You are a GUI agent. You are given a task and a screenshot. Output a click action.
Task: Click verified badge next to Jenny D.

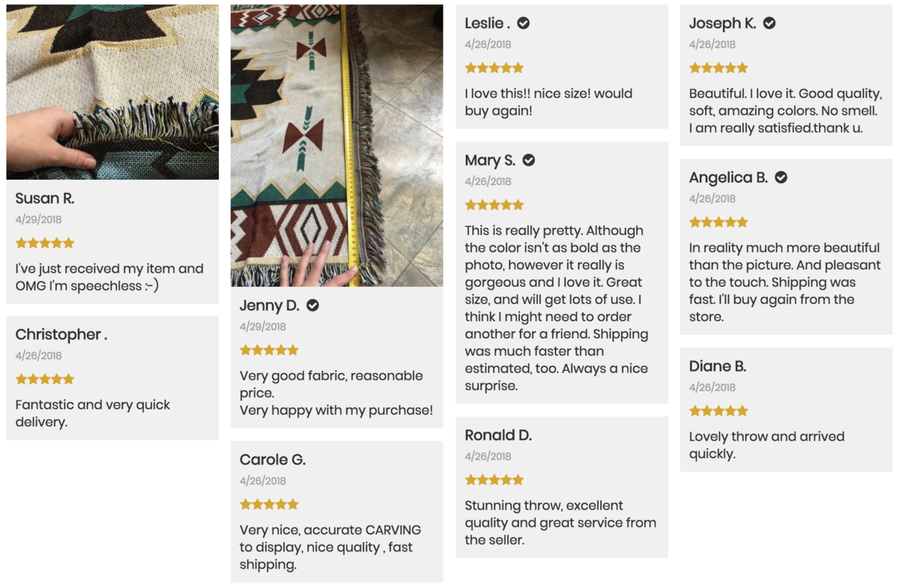click(x=313, y=306)
